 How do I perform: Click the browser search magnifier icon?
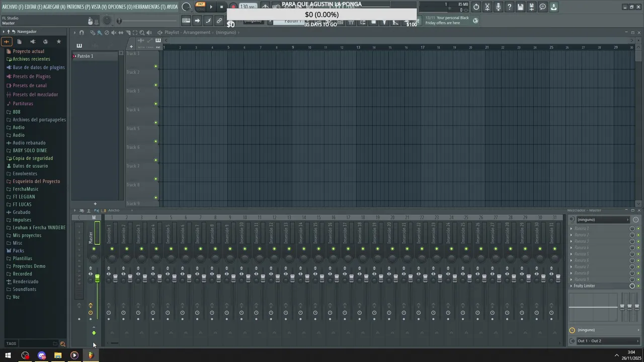coord(62,344)
